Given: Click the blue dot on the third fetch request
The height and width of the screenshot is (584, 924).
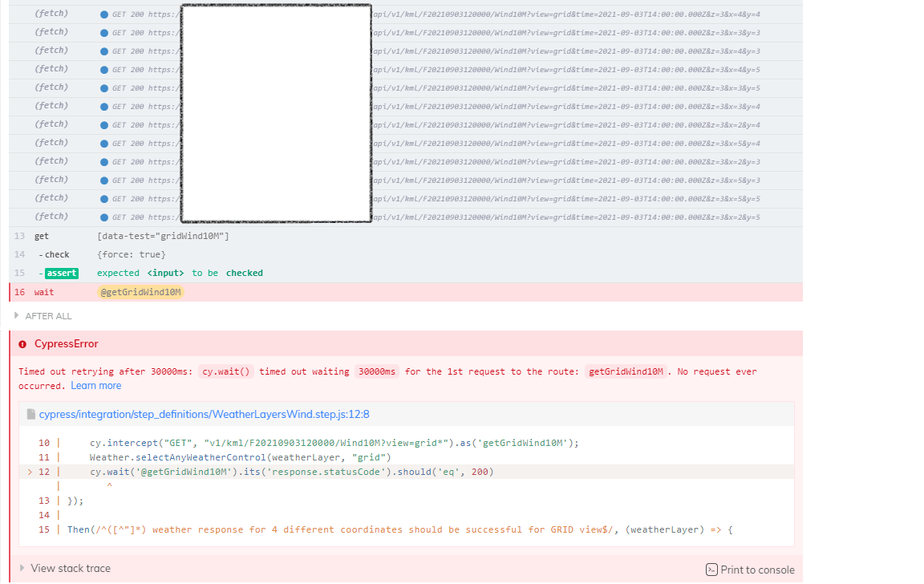Looking at the screenshot, I should click(x=105, y=50).
